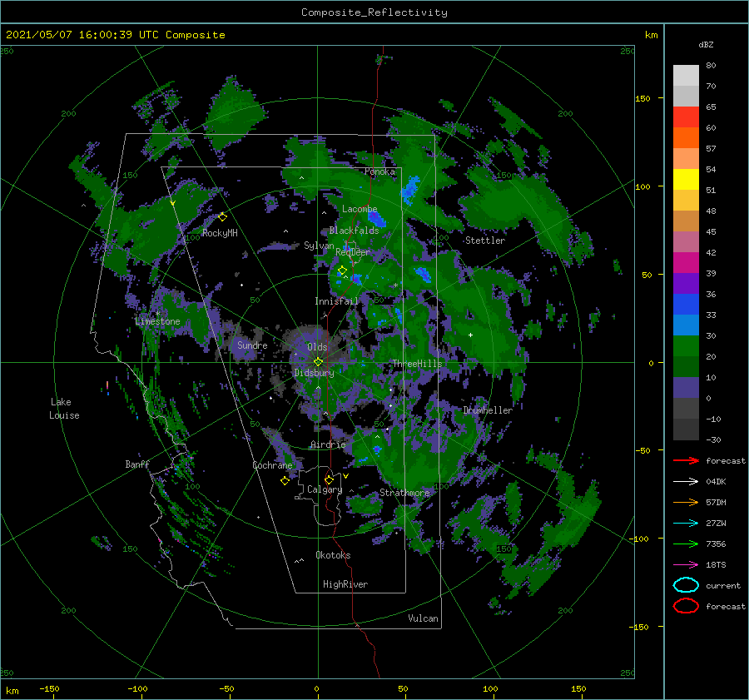Click the dBZ legend heading
The image size is (749, 700).
(706, 45)
